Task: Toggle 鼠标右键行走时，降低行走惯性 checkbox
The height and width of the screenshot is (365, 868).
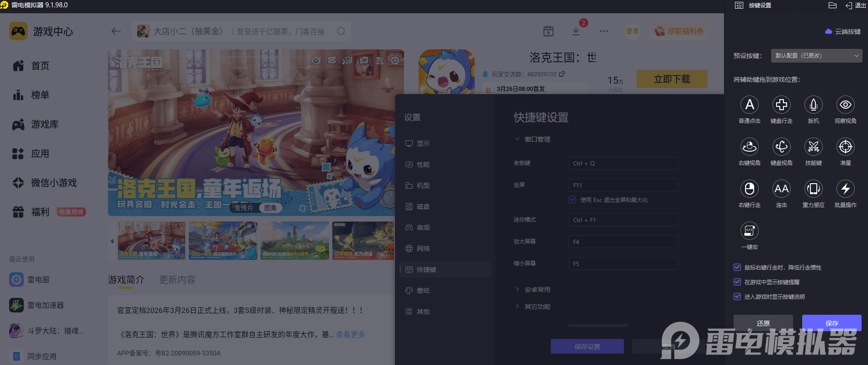Action: tap(737, 267)
